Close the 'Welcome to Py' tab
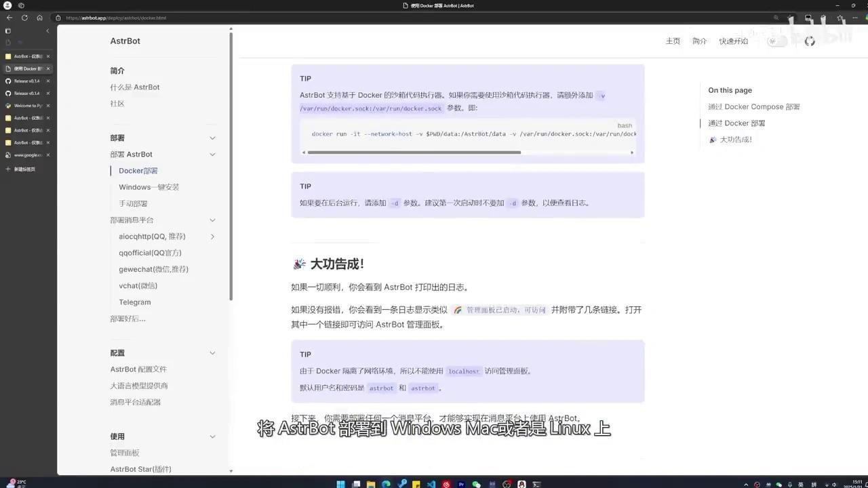Screen dimensions: 868x488 (x=47, y=106)
